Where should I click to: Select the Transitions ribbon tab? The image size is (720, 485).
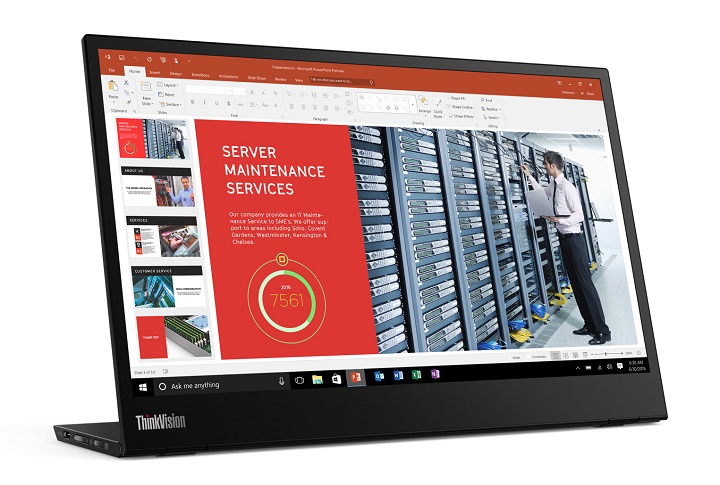200,75
